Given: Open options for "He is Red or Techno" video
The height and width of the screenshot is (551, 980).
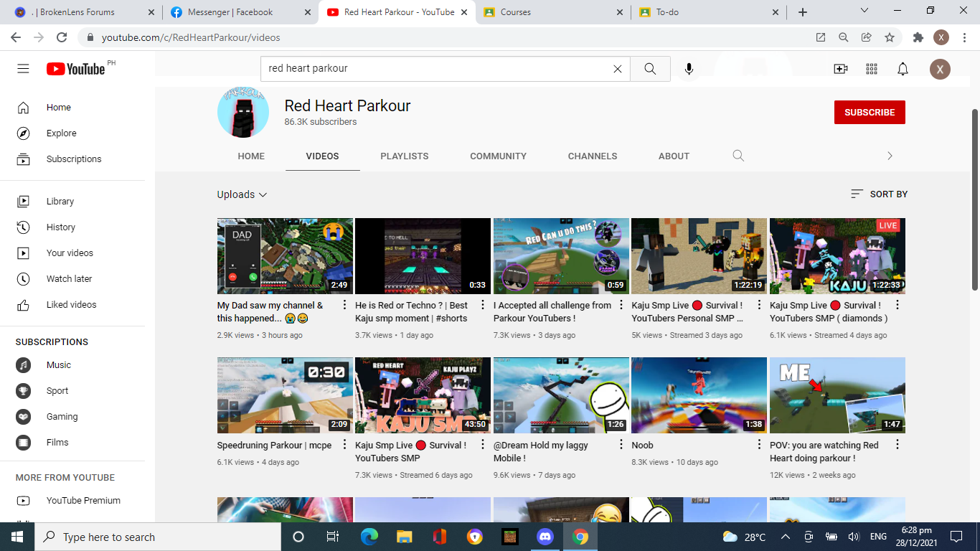Looking at the screenshot, I should click(483, 306).
